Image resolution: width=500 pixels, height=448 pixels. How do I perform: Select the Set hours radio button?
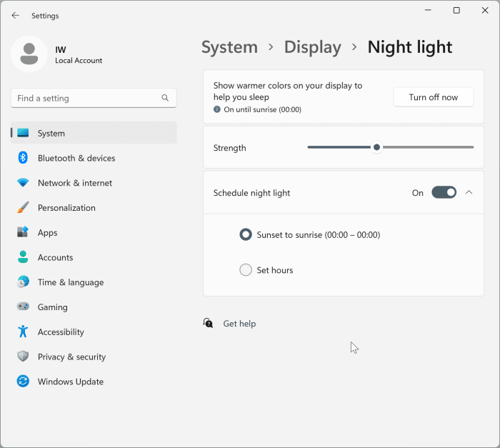pos(246,270)
